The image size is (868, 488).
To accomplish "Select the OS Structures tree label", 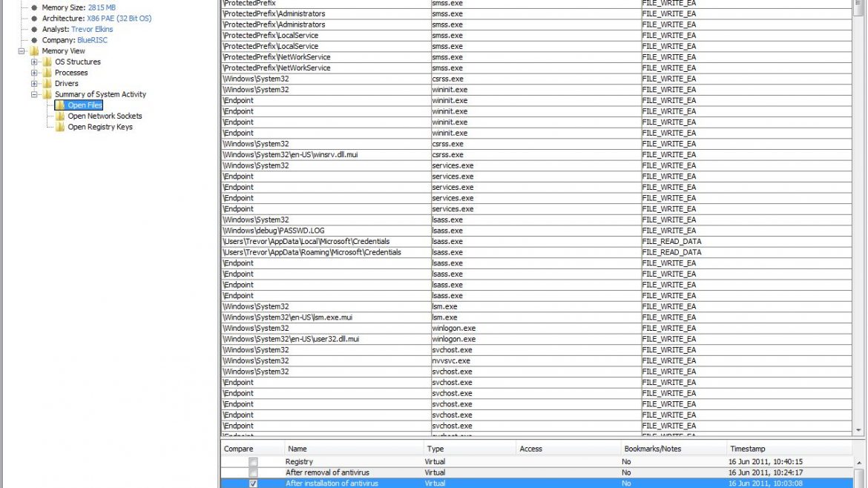I will pyautogui.click(x=77, y=62).
